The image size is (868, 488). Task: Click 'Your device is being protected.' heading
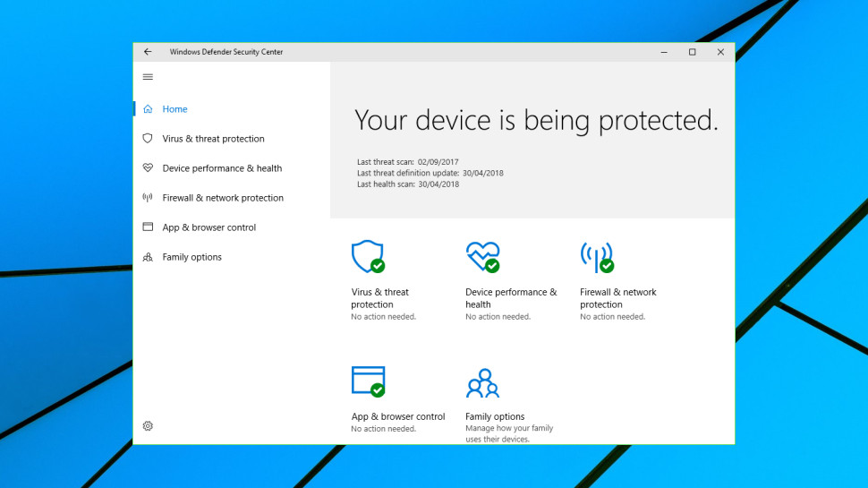click(536, 120)
